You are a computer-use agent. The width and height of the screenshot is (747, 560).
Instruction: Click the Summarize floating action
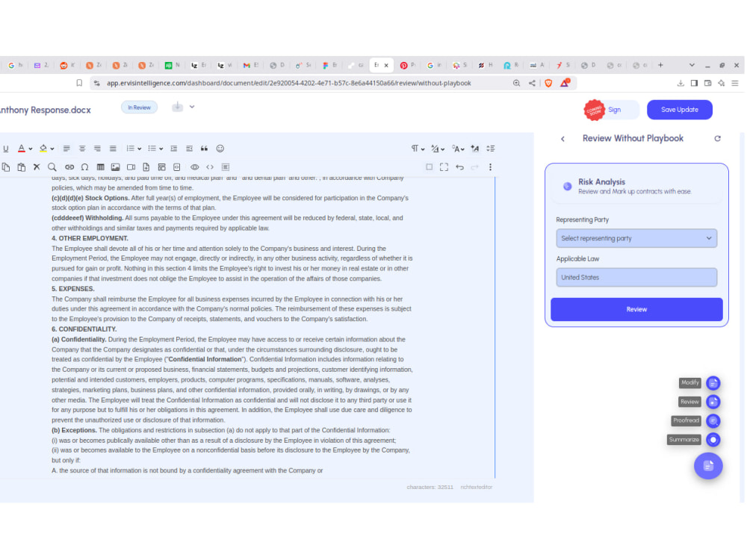(713, 440)
